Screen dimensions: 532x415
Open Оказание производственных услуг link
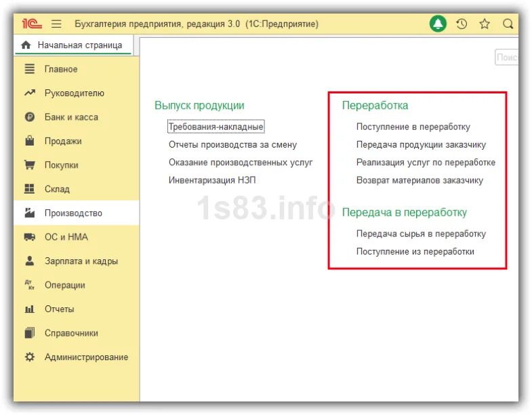point(241,162)
